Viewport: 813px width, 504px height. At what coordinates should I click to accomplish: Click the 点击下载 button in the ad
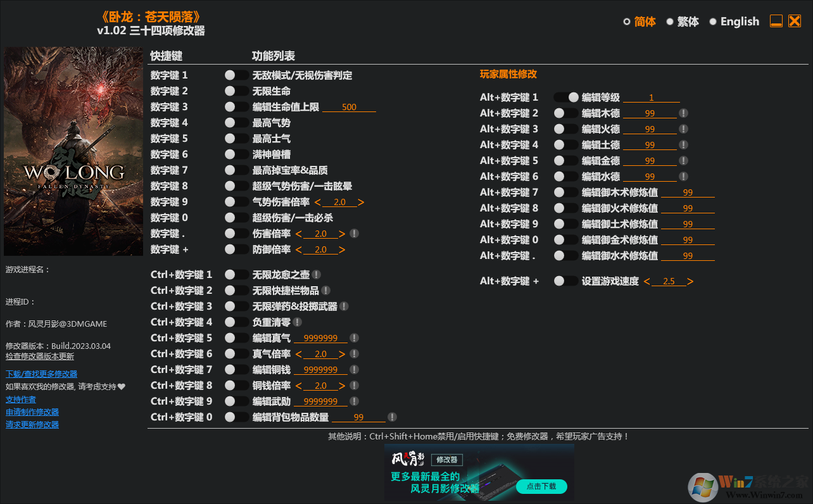541,487
